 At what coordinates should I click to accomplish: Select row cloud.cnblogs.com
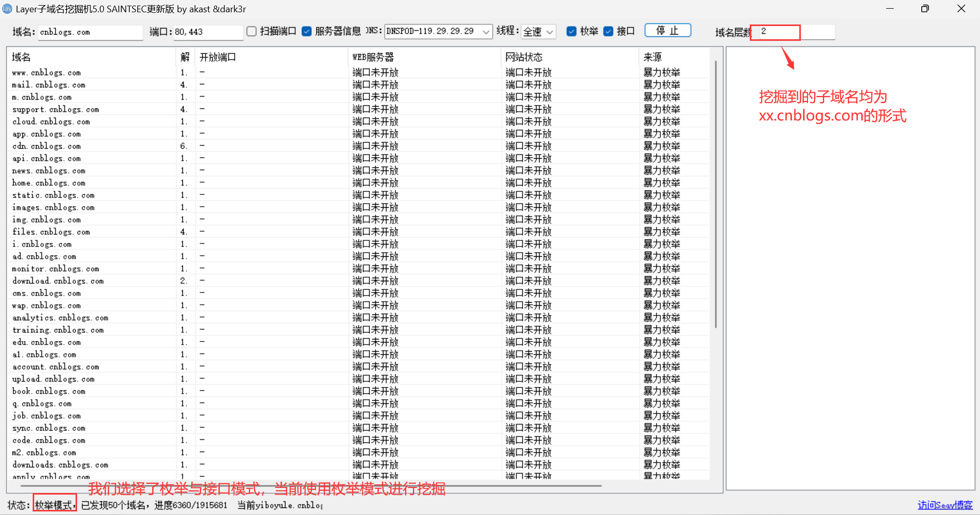click(359, 121)
